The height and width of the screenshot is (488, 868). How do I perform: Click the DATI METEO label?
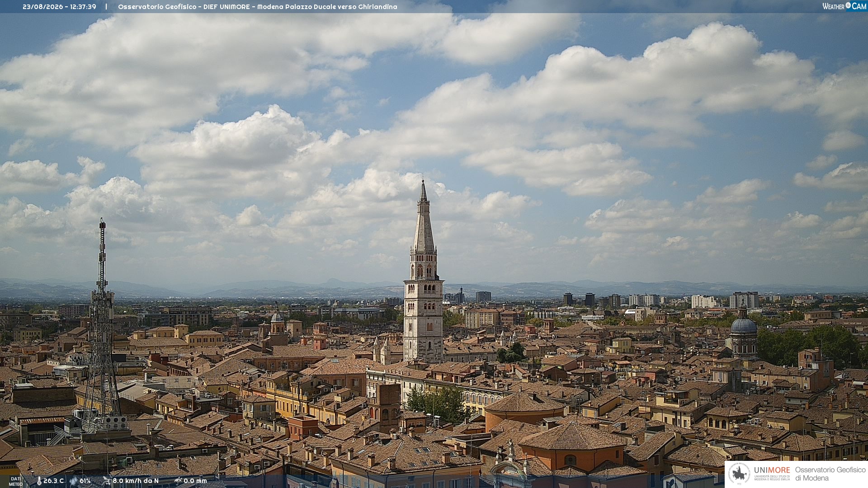15,482
